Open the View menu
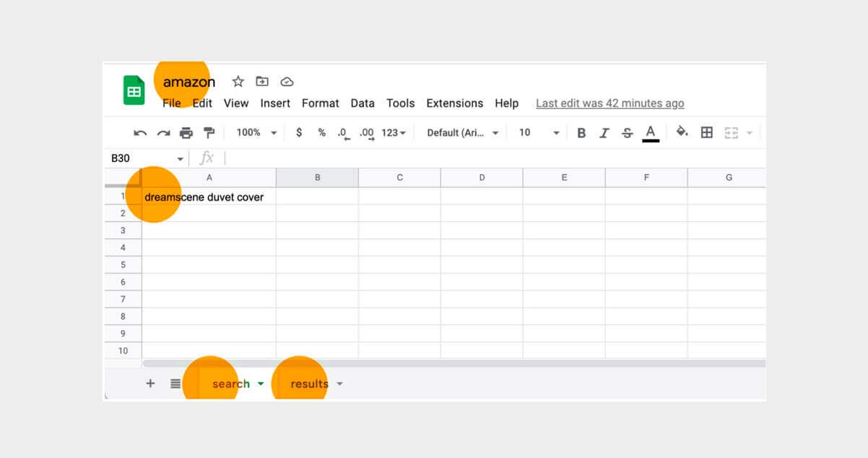This screenshot has height=458, width=868. 236,103
